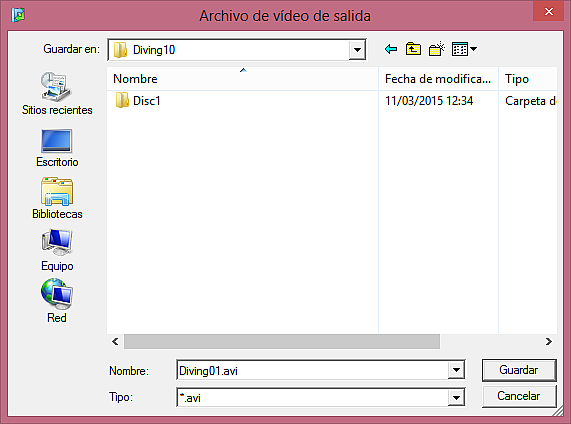This screenshot has height=424, width=571.
Task: Go back to the last folder visited
Action: [391, 49]
